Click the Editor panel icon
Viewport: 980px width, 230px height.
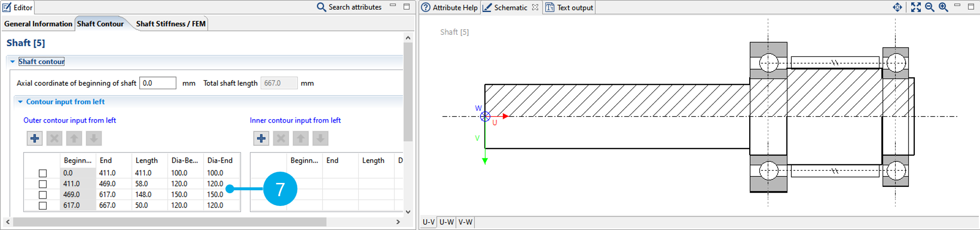point(7,7)
